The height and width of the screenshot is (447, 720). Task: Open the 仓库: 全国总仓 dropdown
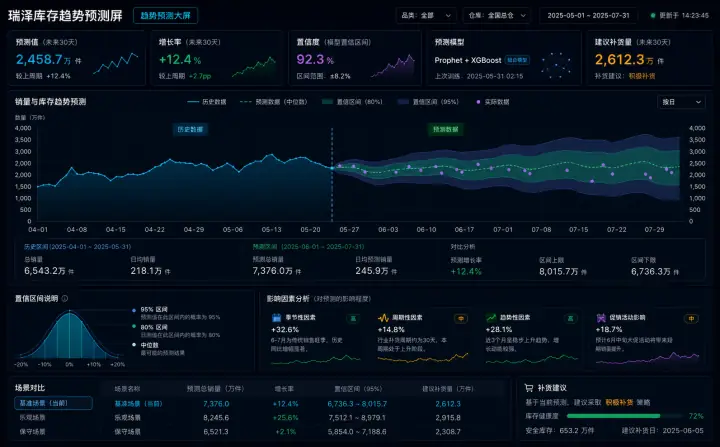(x=497, y=15)
